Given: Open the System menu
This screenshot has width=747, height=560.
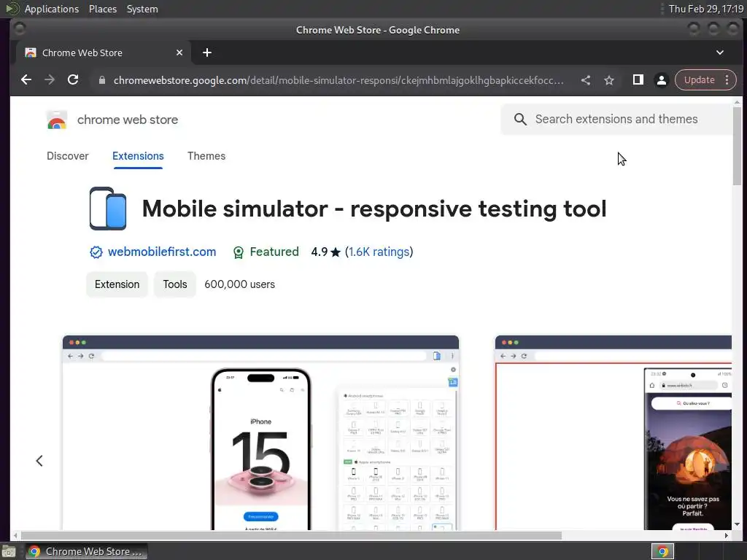Looking at the screenshot, I should click(142, 9).
